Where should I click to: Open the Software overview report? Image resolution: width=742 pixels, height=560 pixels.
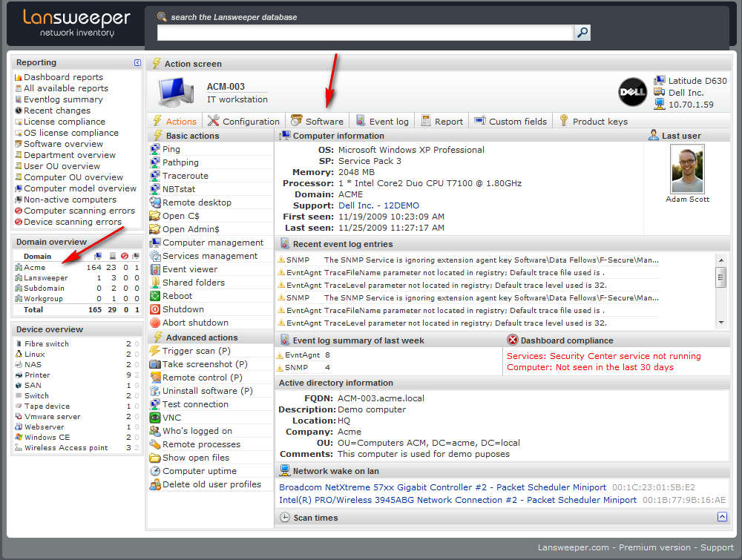[63, 144]
